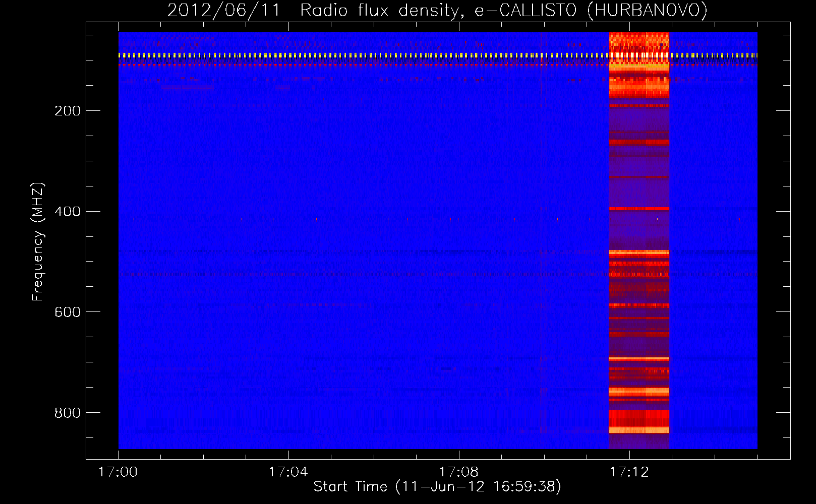The height and width of the screenshot is (504, 816).
Task: Click the 17:04 time tick label
Action: tap(288, 472)
